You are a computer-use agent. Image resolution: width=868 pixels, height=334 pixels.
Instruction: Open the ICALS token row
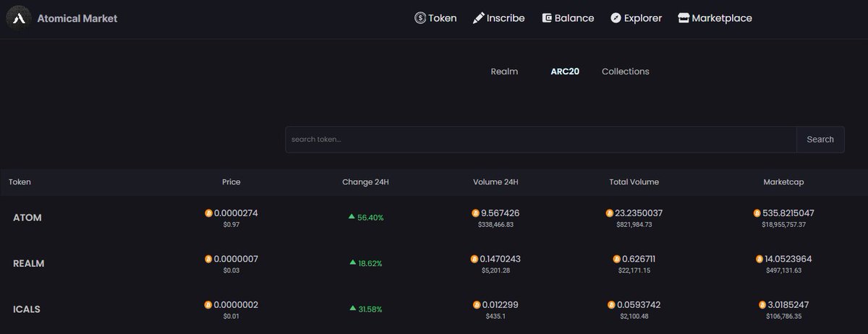click(434, 309)
